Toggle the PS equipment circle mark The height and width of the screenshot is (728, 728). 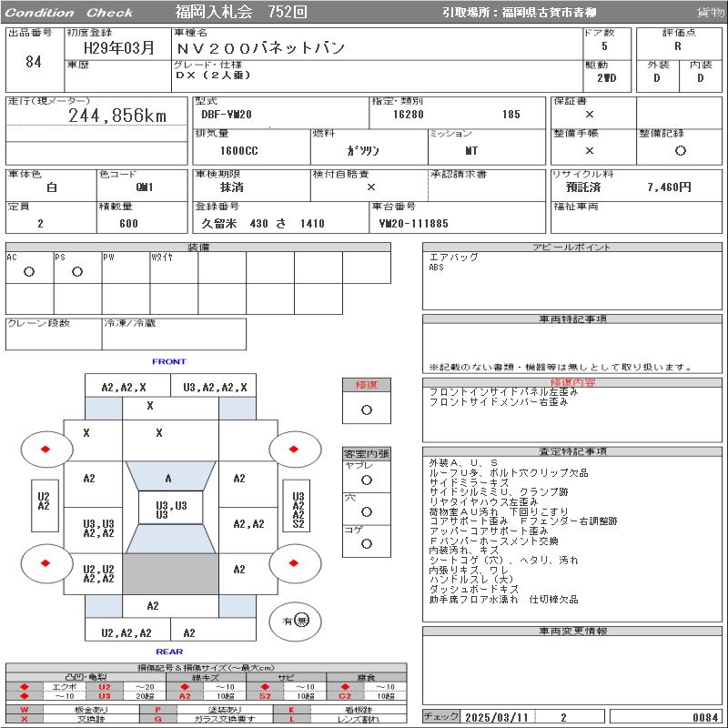[77, 272]
